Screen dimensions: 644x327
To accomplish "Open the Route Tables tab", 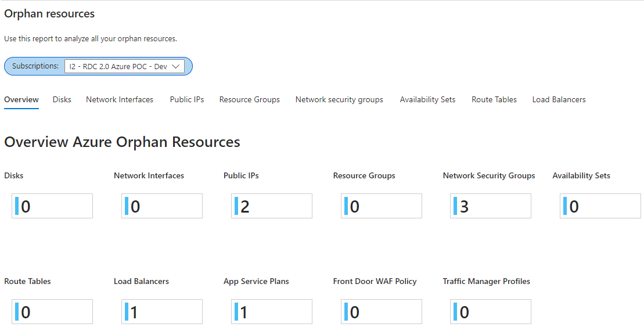I will (494, 99).
